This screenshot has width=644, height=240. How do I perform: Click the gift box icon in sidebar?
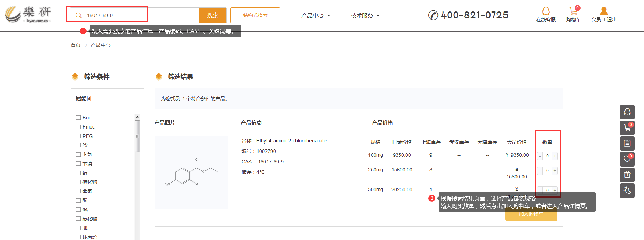click(627, 175)
